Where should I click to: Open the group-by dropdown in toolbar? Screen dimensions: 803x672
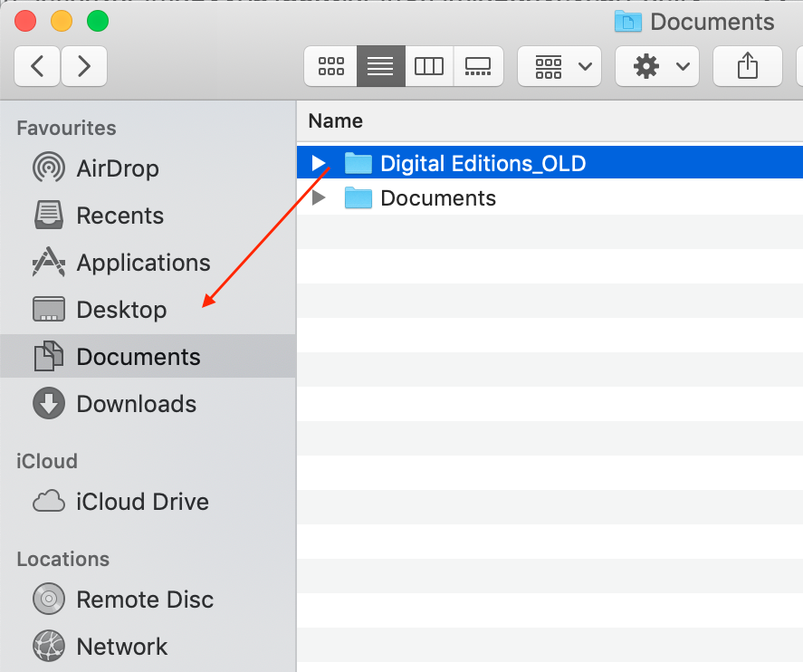click(x=559, y=66)
